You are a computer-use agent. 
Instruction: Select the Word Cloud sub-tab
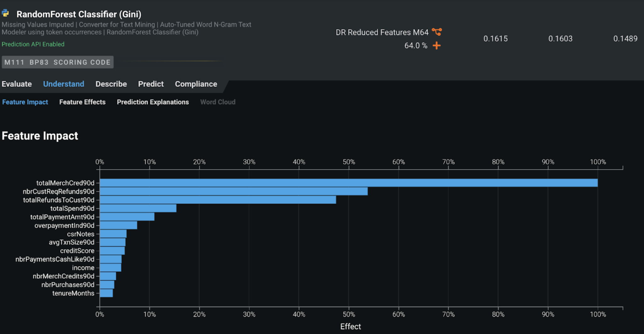(218, 102)
